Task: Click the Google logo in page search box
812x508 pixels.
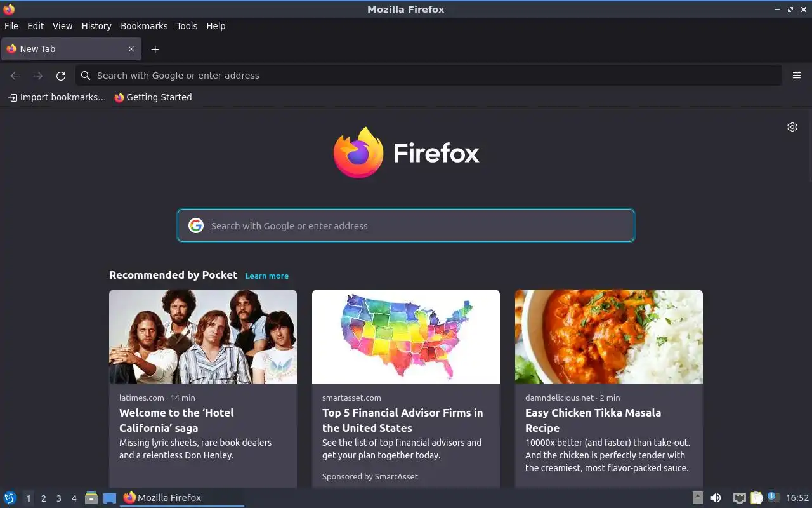Action: 196,225
